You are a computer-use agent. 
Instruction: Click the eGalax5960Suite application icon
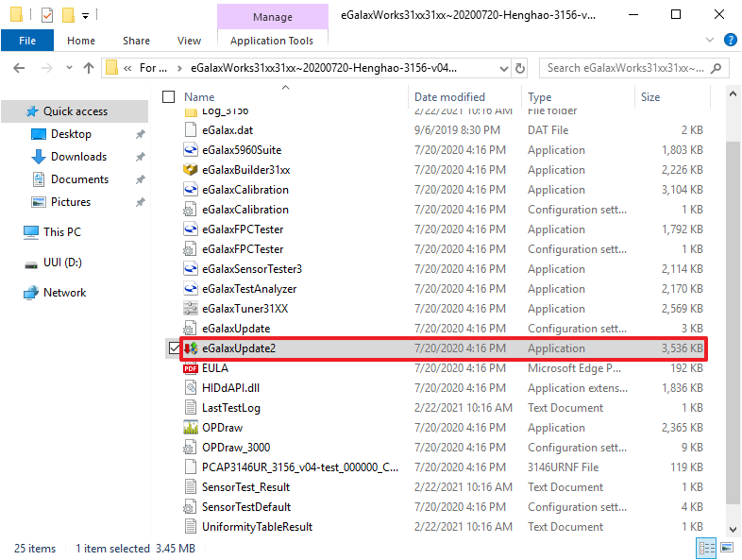(x=192, y=150)
